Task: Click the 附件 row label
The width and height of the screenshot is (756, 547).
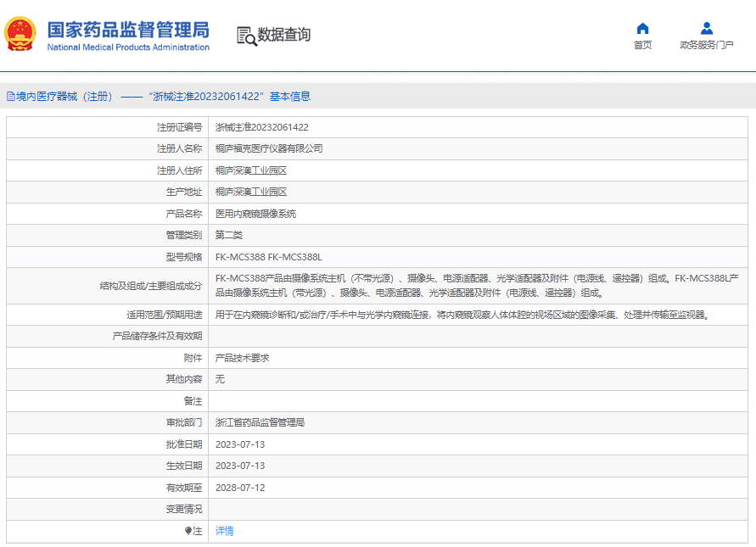Action: (193, 358)
